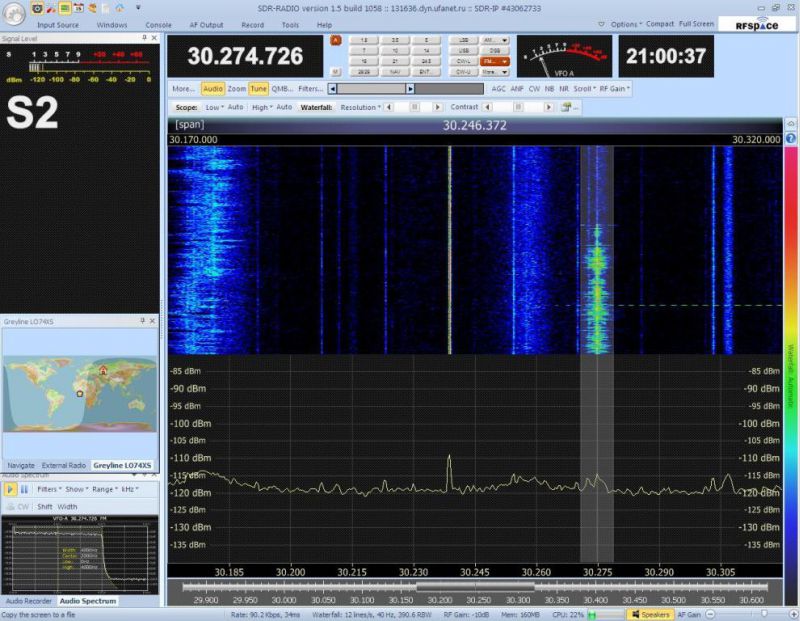Toggle the Audio button in toolbar

point(213,89)
